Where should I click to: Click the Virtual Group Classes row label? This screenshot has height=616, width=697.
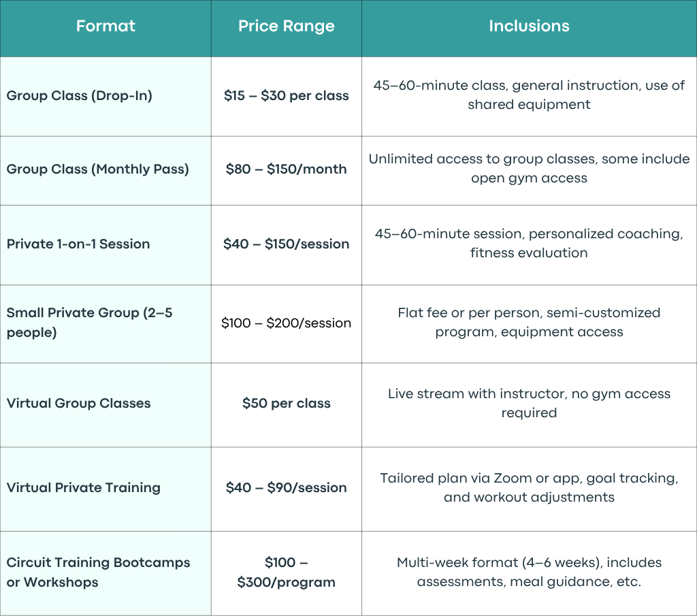pyautogui.click(x=79, y=403)
